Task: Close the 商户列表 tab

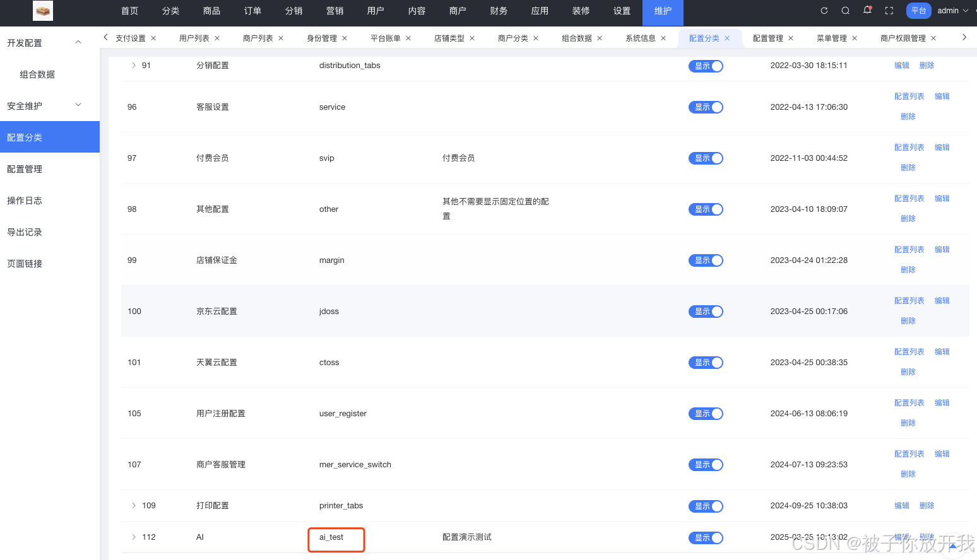Action: click(281, 38)
